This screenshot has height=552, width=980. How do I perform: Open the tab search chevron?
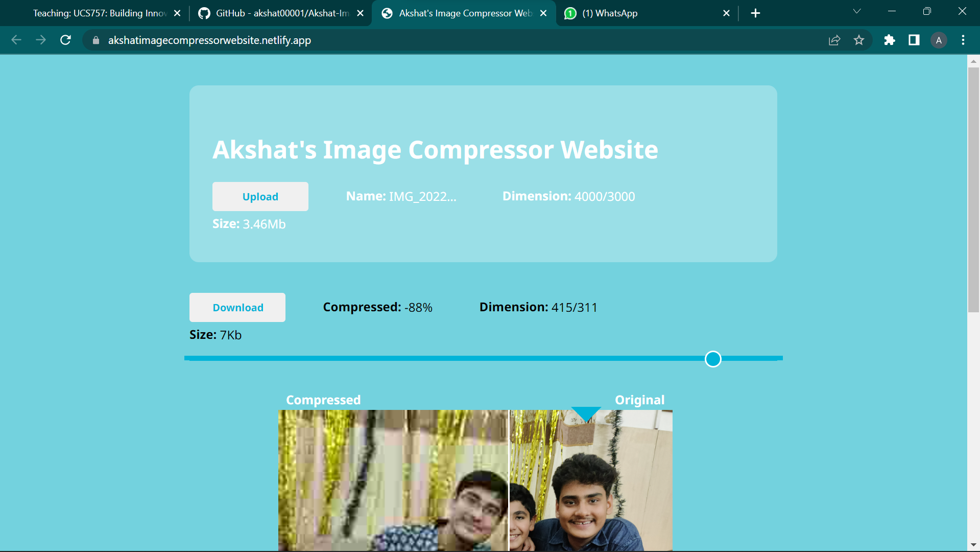(x=856, y=11)
